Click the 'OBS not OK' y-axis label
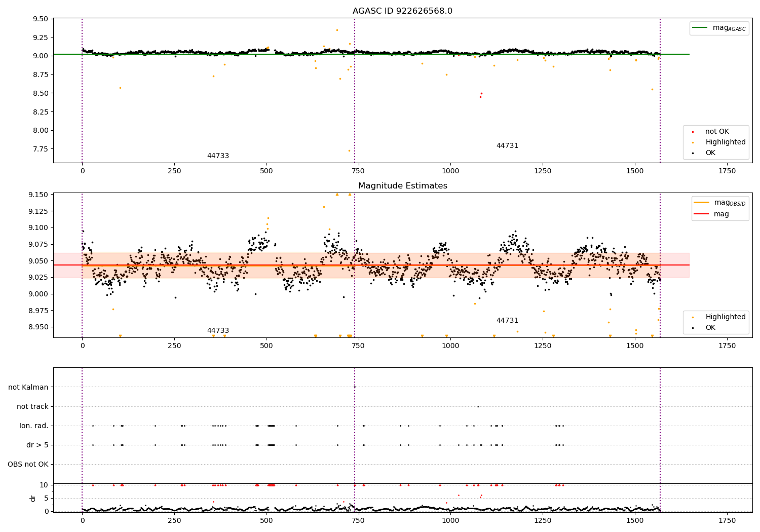Screen dimensions: 760x532 [28, 464]
